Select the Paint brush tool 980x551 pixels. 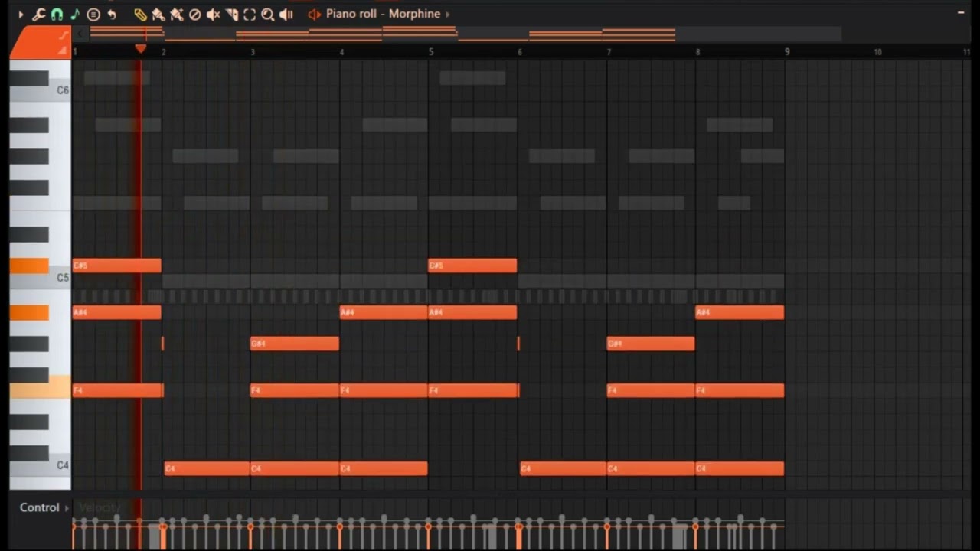(x=158, y=14)
